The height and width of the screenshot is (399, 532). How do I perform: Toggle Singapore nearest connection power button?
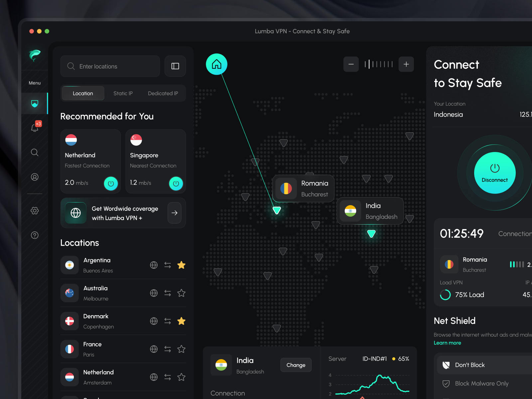(176, 184)
